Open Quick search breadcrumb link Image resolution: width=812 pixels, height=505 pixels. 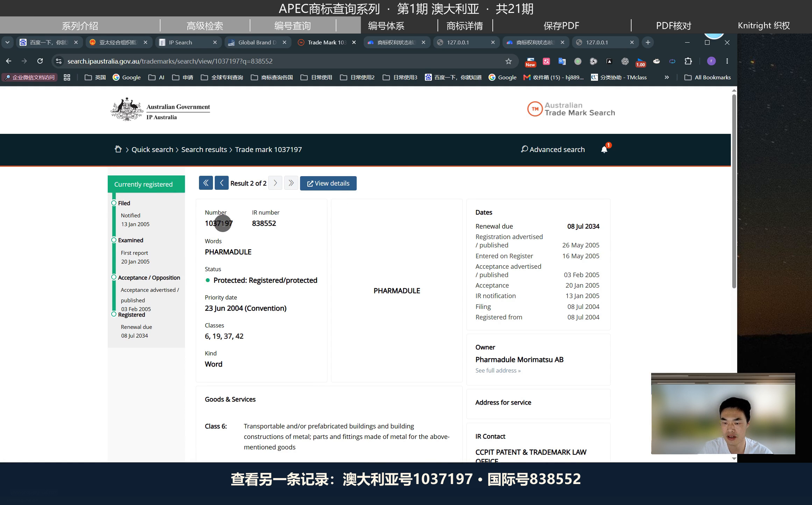152,150
